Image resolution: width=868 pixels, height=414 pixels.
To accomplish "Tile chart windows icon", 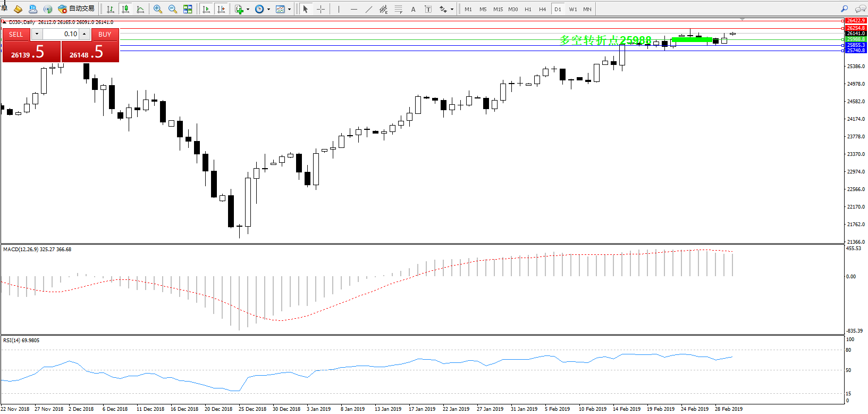I will click(x=188, y=9).
